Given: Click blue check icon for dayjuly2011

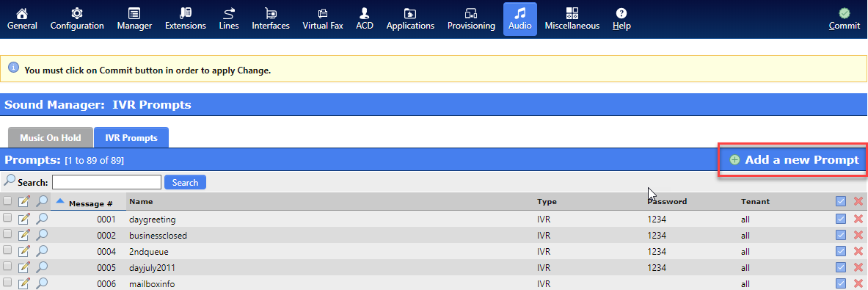Looking at the screenshot, I should [841, 267].
